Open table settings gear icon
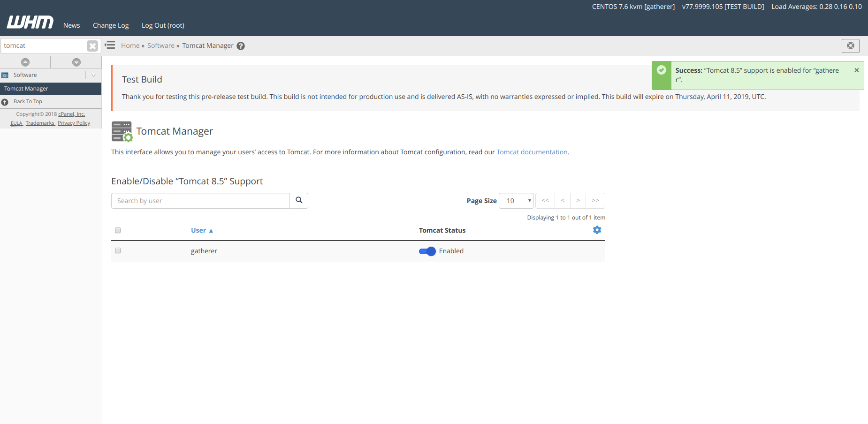Screen dimensions: 868x424 (x=597, y=230)
